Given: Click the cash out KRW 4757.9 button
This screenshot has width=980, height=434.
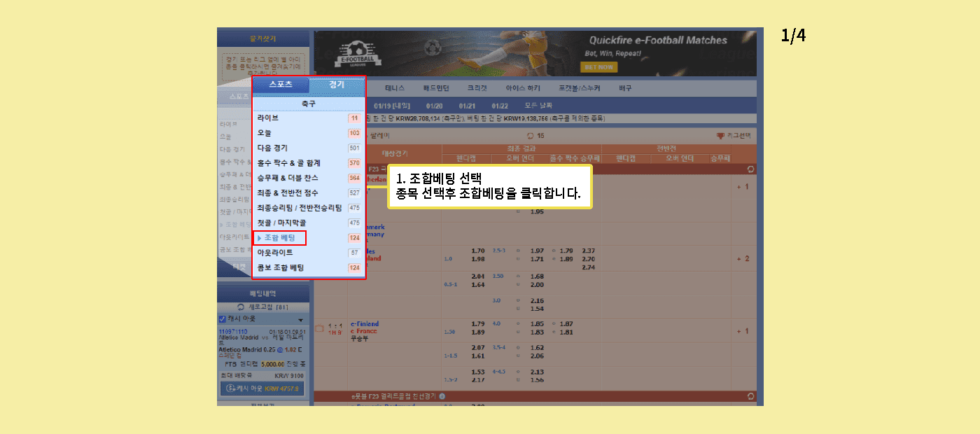Looking at the screenshot, I should (x=262, y=388).
